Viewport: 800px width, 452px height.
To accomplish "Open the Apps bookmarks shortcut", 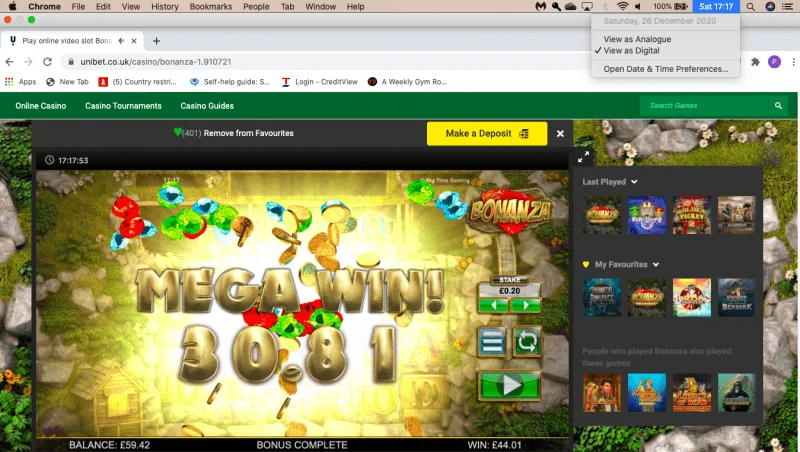I will click(20, 82).
